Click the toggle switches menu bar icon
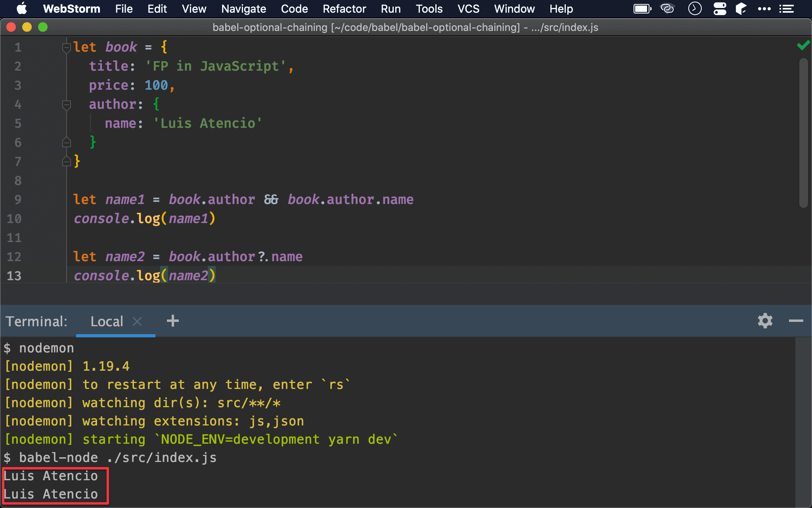 tap(720, 9)
